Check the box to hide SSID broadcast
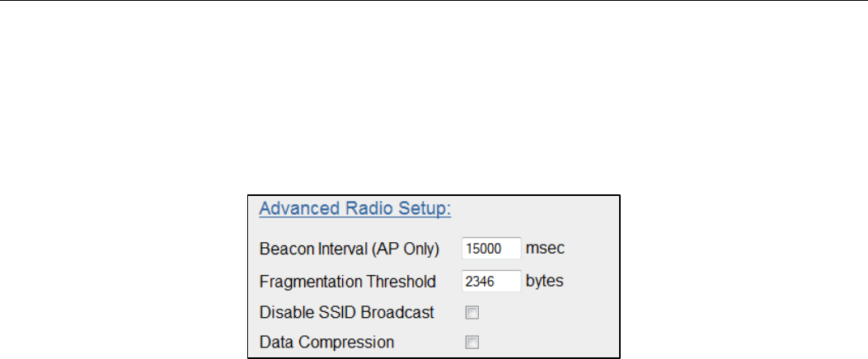 tap(472, 313)
